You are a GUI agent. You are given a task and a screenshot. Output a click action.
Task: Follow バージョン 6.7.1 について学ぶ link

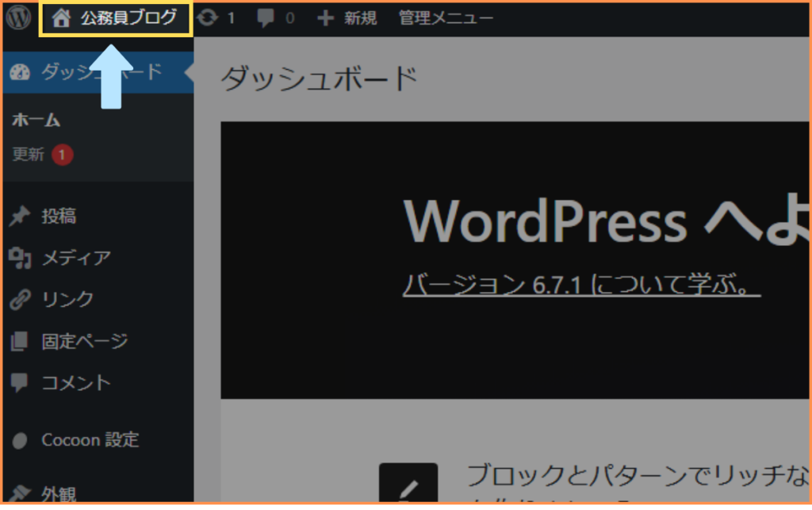581,284
